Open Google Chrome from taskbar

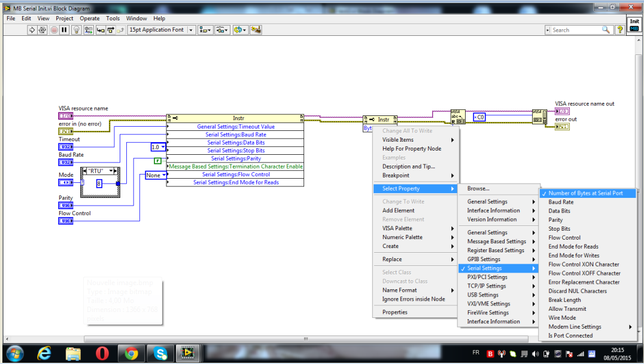(132, 353)
